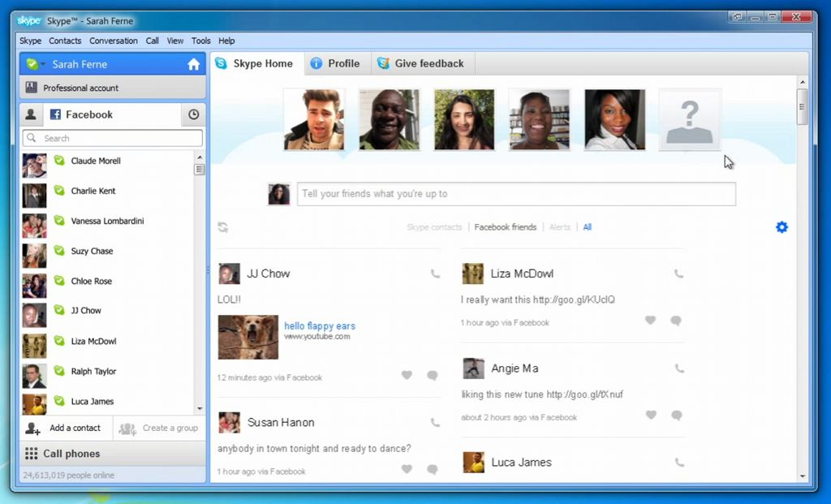Open the View menu
Screen dimensions: 831x504
[x=175, y=41]
